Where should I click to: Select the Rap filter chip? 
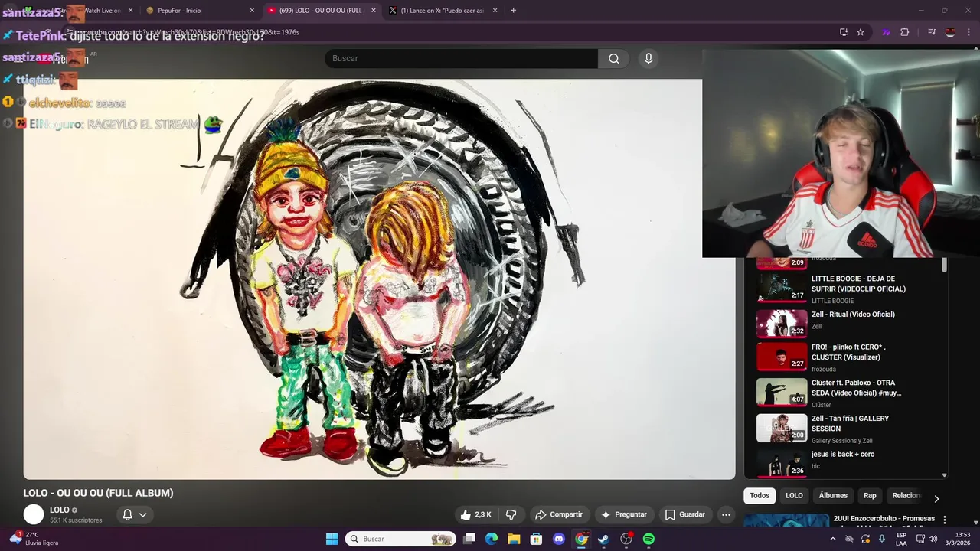tap(870, 496)
